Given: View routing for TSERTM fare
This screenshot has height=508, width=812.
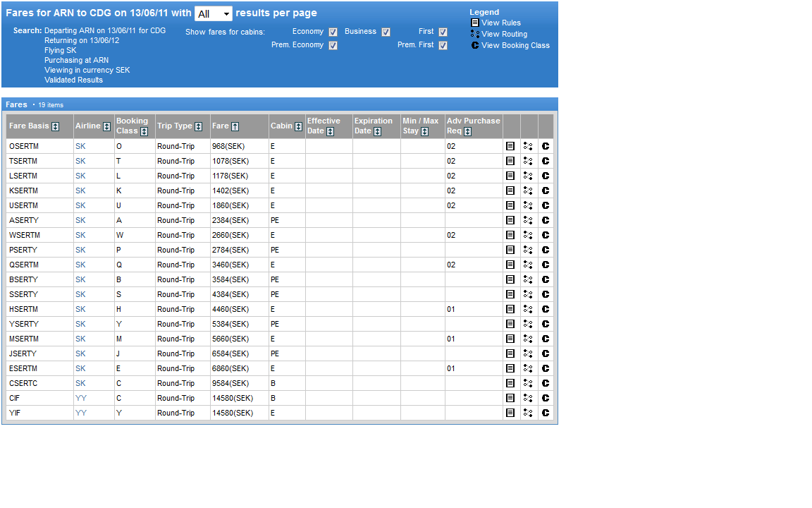Looking at the screenshot, I should 528,161.
